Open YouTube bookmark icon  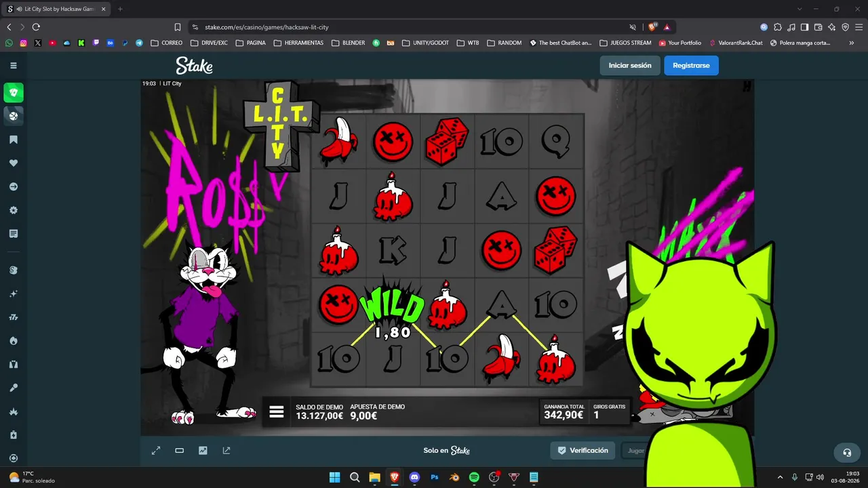click(x=52, y=43)
